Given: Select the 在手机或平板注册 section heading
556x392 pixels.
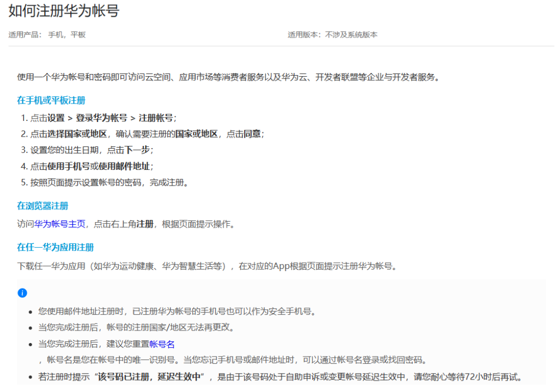Looking at the screenshot, I should [x=51, y=100].
